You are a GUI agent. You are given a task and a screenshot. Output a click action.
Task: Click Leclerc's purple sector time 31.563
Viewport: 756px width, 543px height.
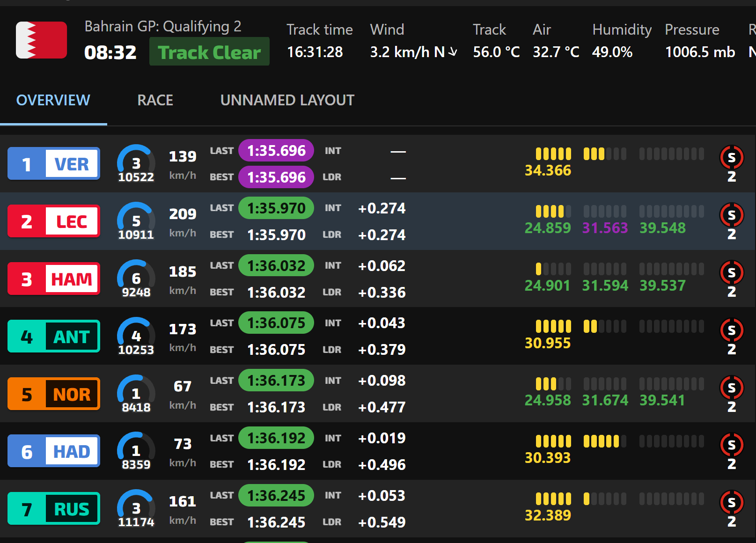click(605, 228)
